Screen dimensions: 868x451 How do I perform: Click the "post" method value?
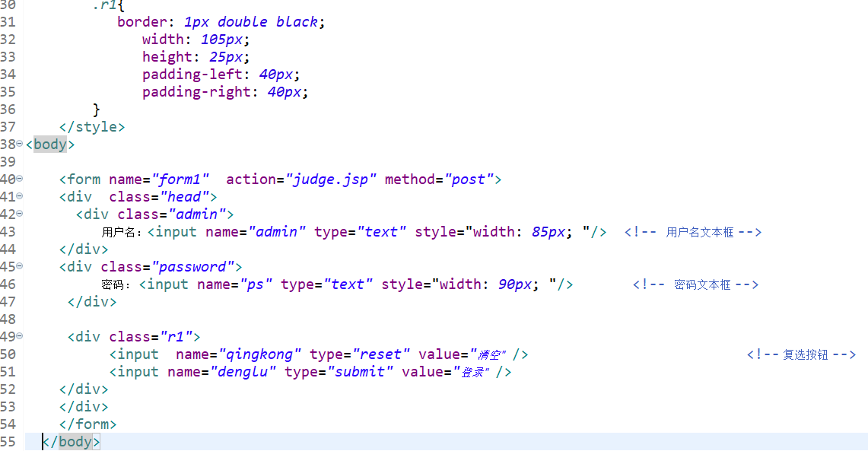pos(469,179)
